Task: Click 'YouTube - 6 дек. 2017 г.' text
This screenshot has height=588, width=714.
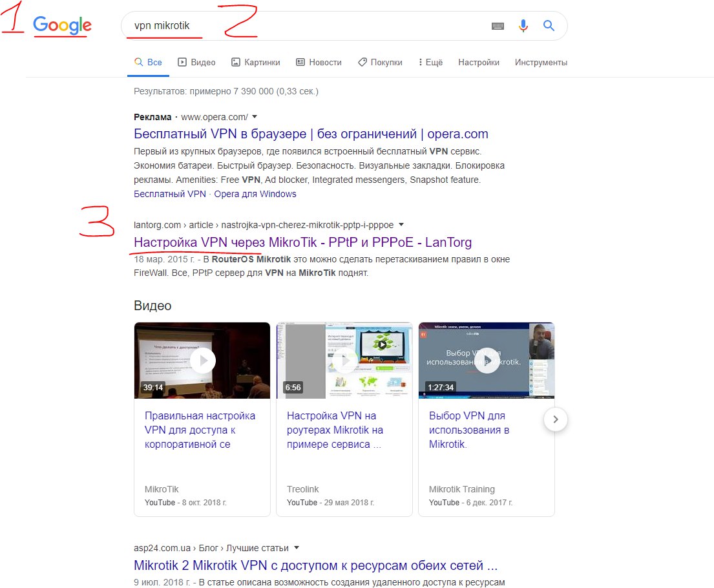Action: (x=470, y=502)
